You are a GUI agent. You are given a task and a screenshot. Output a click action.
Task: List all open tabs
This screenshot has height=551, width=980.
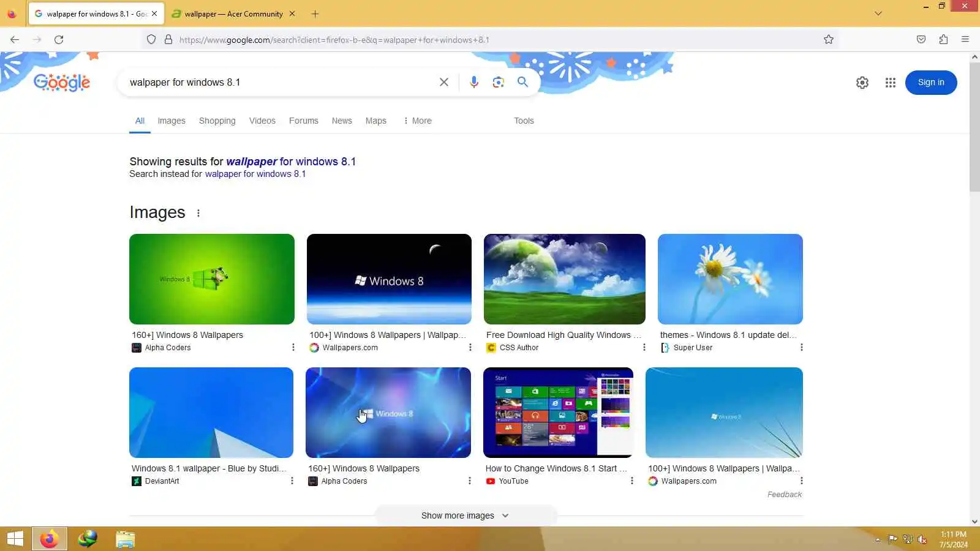click(x=878, y=13)
